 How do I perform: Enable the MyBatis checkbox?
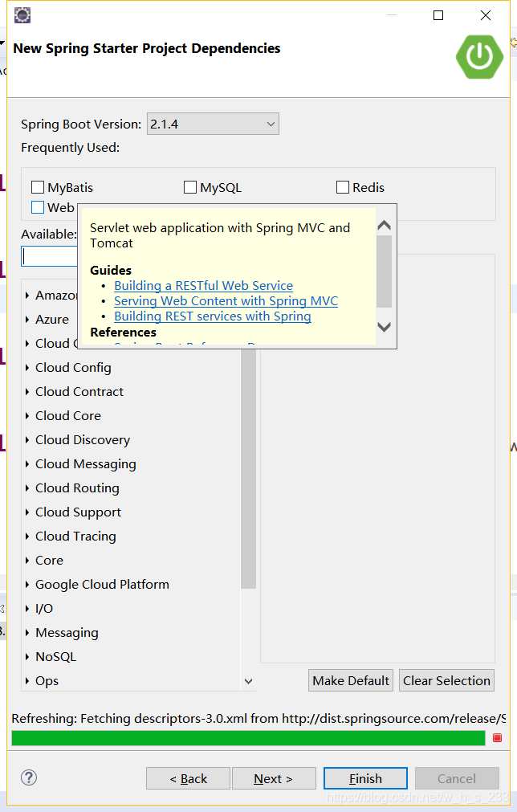point(38,187)
